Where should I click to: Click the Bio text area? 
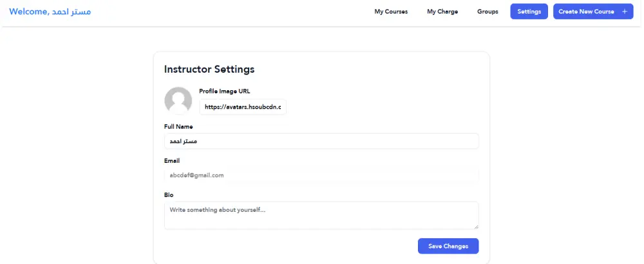321,215
